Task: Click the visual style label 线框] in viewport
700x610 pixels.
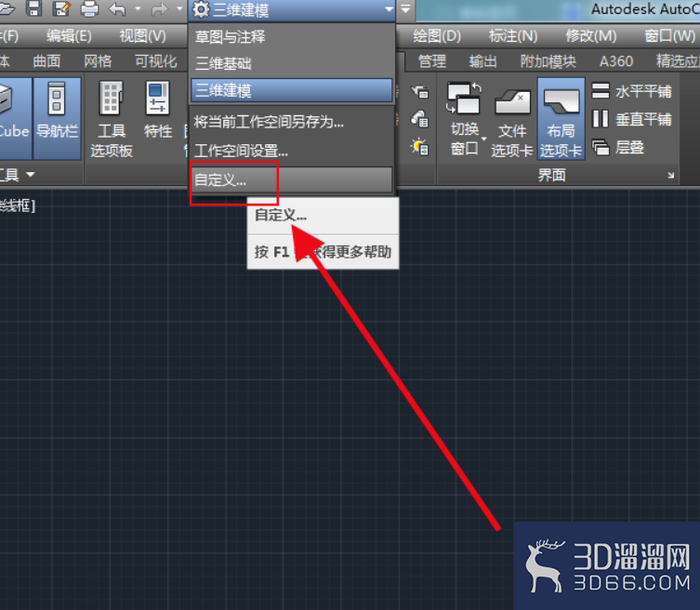Action: tap(17, 206)
